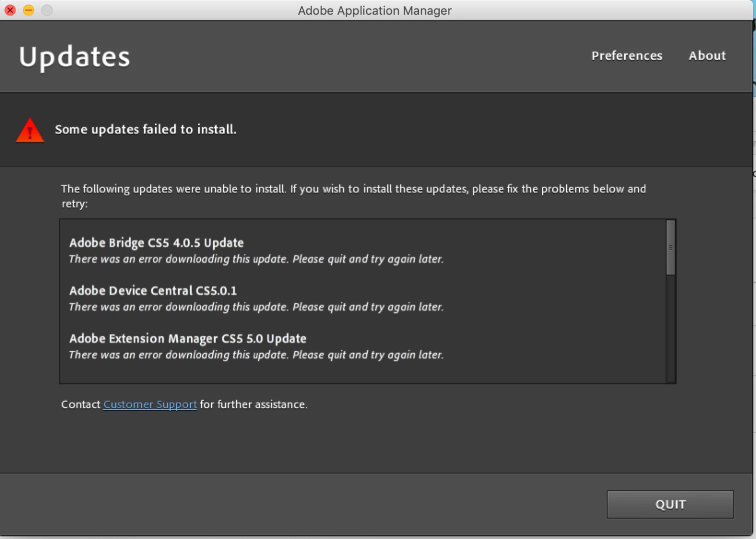Screen dimensions: 756x539
Task: Click the 'Some updates failed to install.' message
Action: (x=145, y=129)
